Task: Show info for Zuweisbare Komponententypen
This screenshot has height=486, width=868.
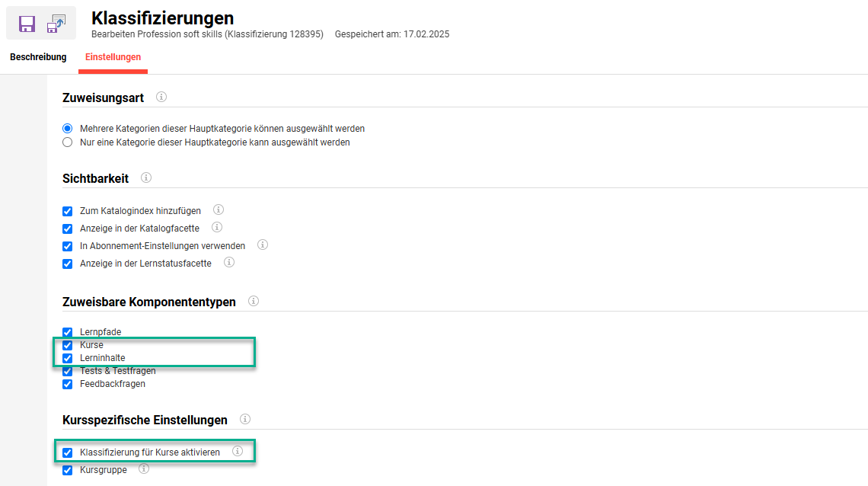Action: (253, 301)
